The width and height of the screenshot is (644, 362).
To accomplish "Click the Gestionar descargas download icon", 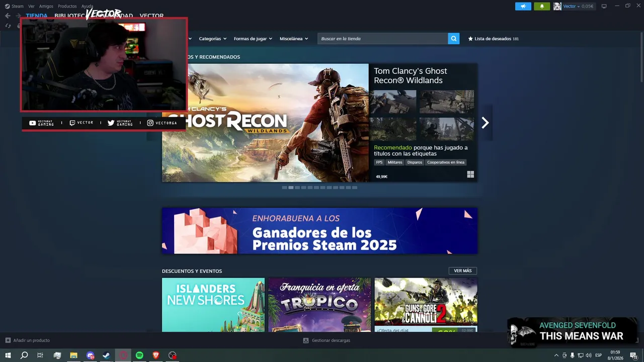I will point(306,340).
